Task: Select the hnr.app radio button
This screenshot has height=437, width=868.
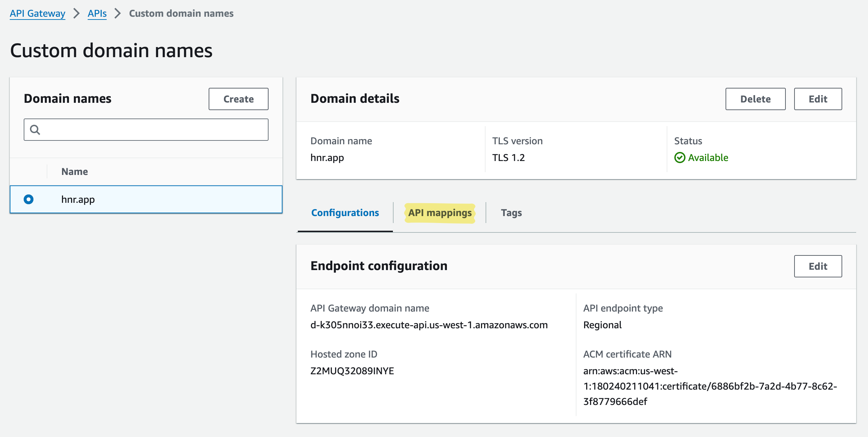Action: [29, 199]
